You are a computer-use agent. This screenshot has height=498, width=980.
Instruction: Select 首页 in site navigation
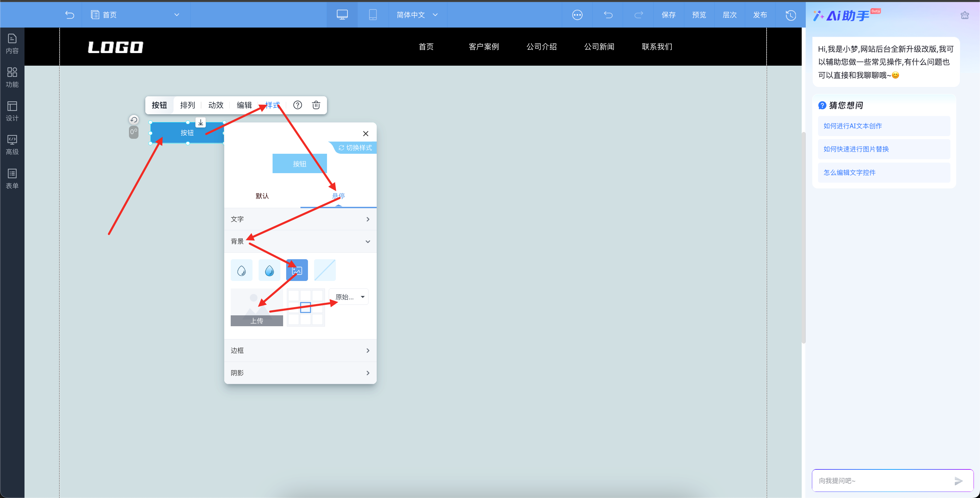point(426,46)
